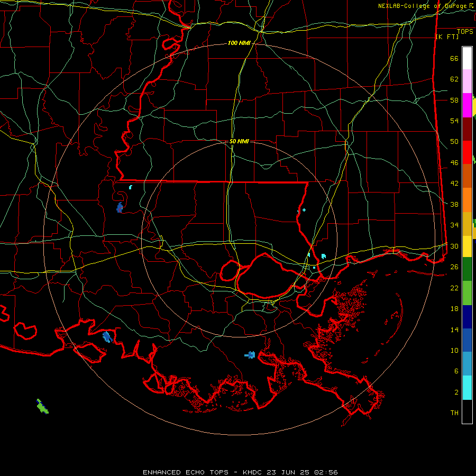The width and height of the screenshot is (476, 476).
Task: Click the ENHANCED ECHO TOPS KHDC caption
Action: (240, 472)
